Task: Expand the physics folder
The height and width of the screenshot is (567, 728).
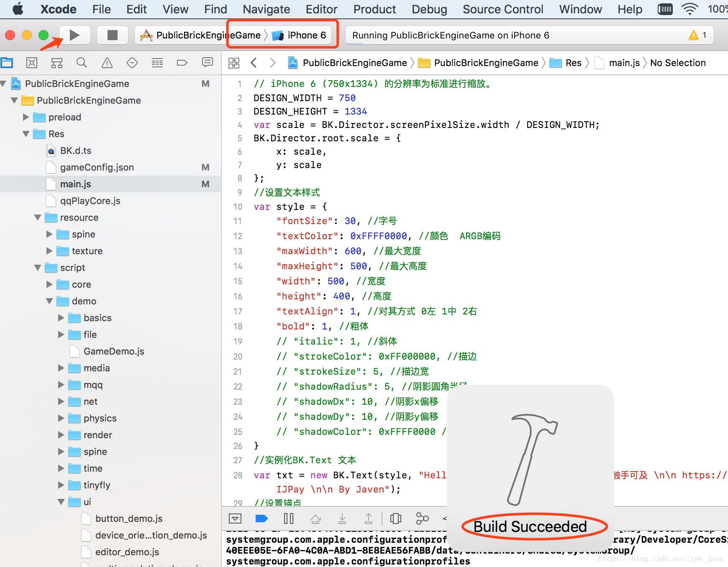Action: point(61,418)
